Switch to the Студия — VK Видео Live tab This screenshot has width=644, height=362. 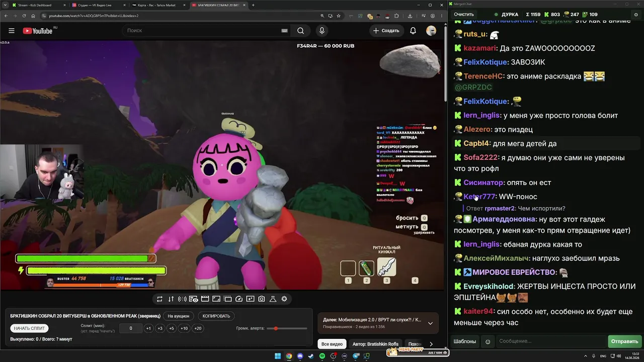pyautogui.click(x=99, y=5)
